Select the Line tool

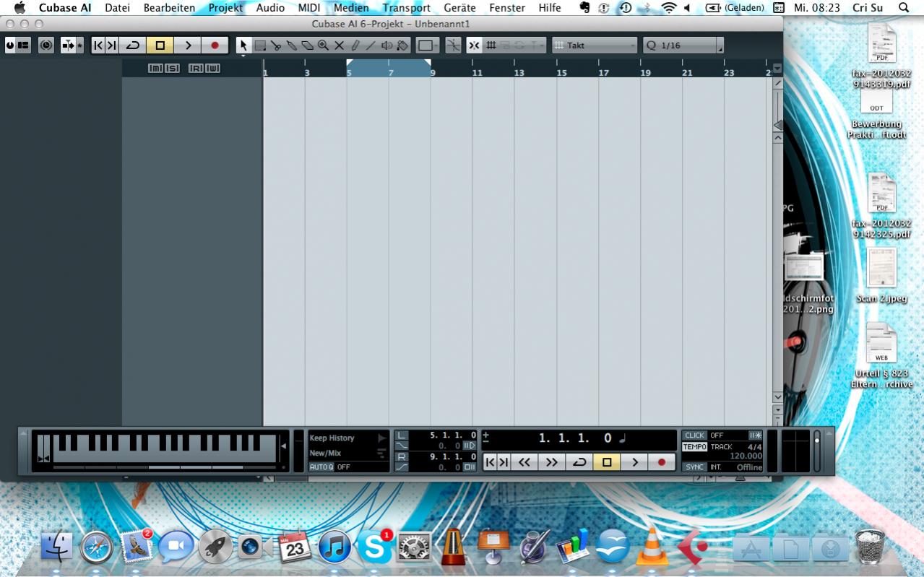tap(371, 45)
